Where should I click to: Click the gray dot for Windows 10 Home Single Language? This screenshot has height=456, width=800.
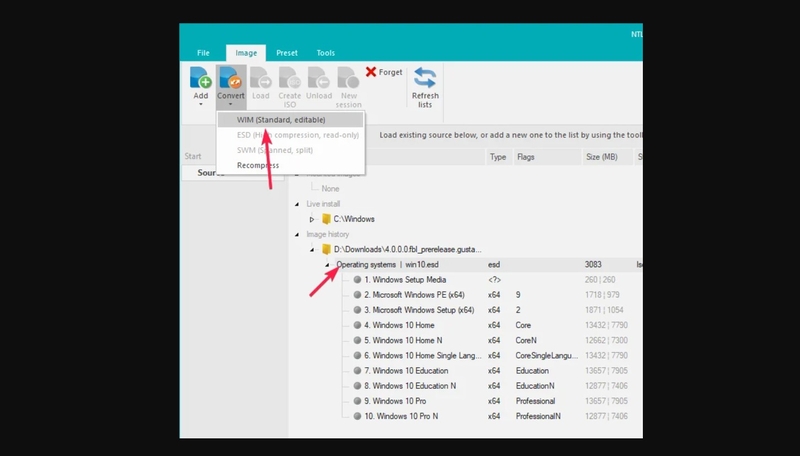coord(357,356)
